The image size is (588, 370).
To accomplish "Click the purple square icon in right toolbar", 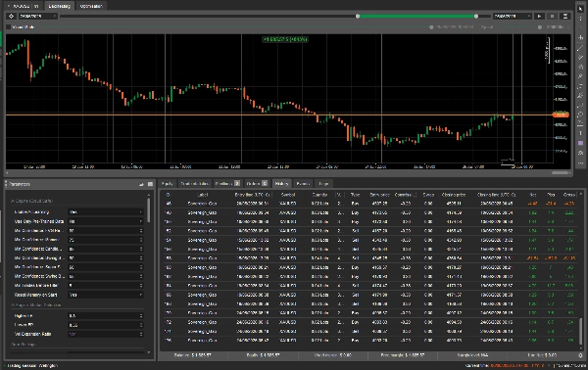I will [x=580, y=143].
